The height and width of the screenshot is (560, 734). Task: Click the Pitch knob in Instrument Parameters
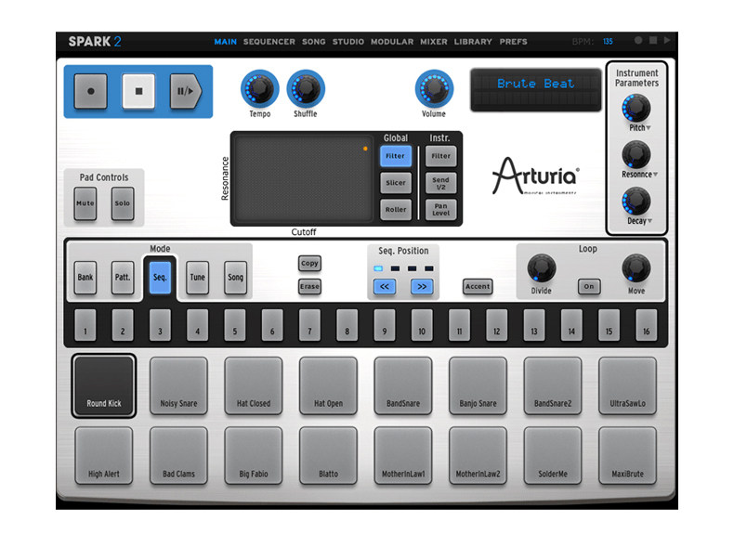tap(636, 108)
